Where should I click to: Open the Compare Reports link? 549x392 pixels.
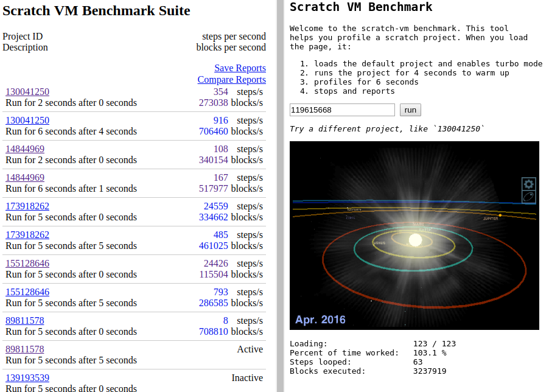coord(232,80)
